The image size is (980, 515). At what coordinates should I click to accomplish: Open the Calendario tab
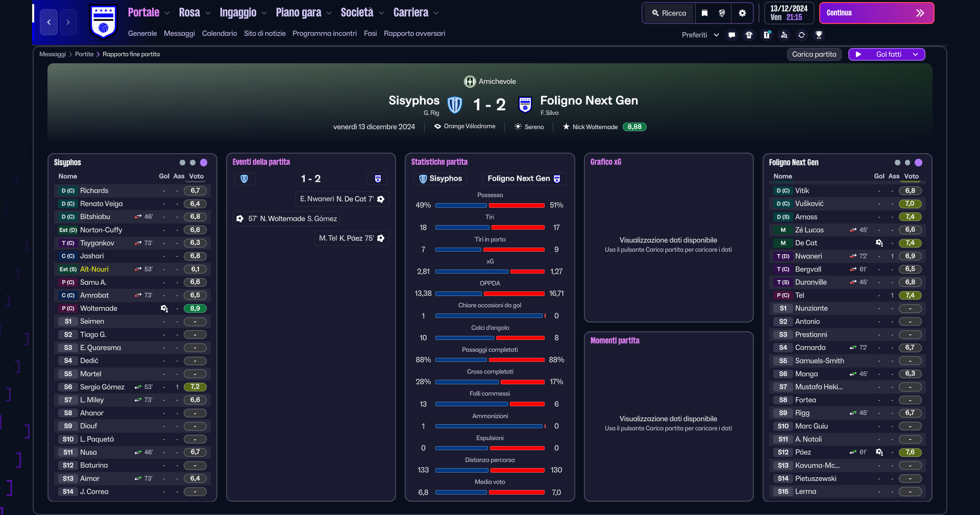[x=219, y=34]
